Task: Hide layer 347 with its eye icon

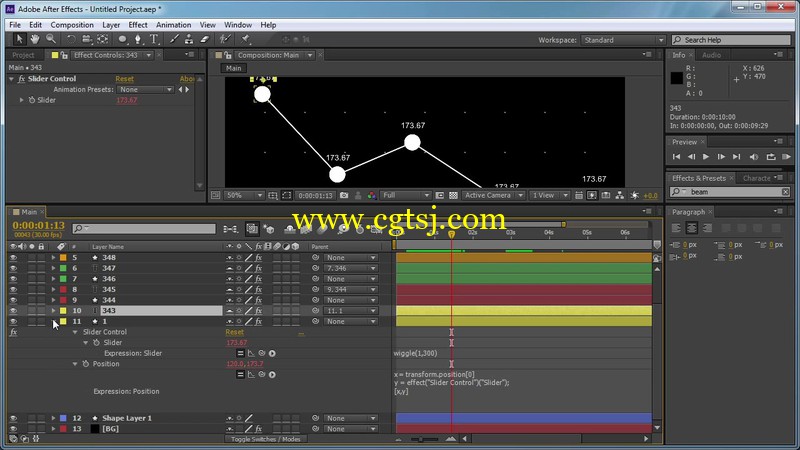Action: click(13, 268)
